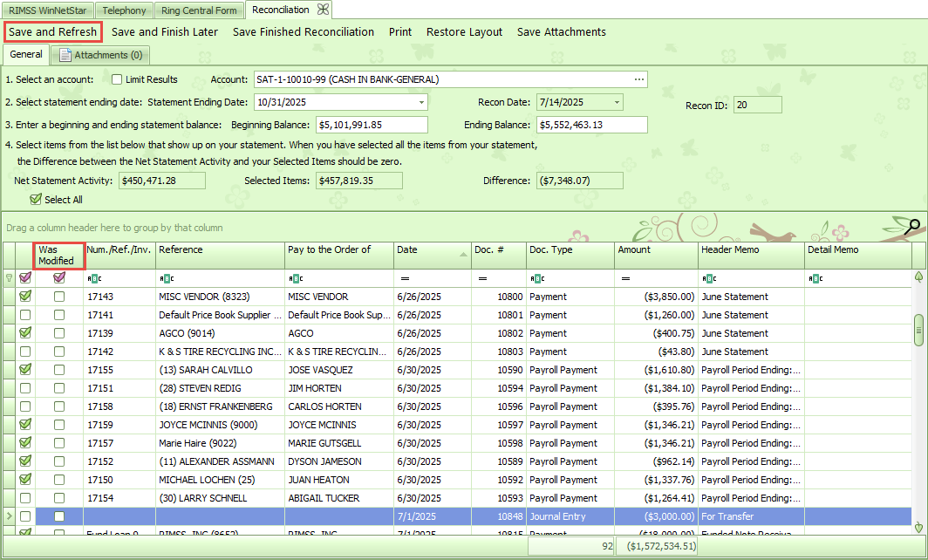Click Save Finished Reconciliation
This screenshot has width=928, height=560.
[x=303, y=32]
